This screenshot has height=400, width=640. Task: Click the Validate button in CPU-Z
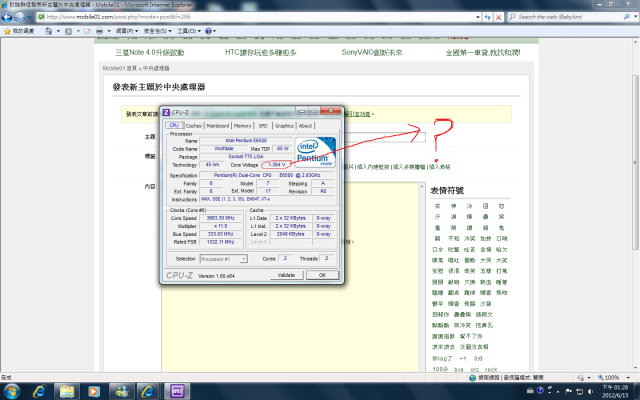coord(287,275)
